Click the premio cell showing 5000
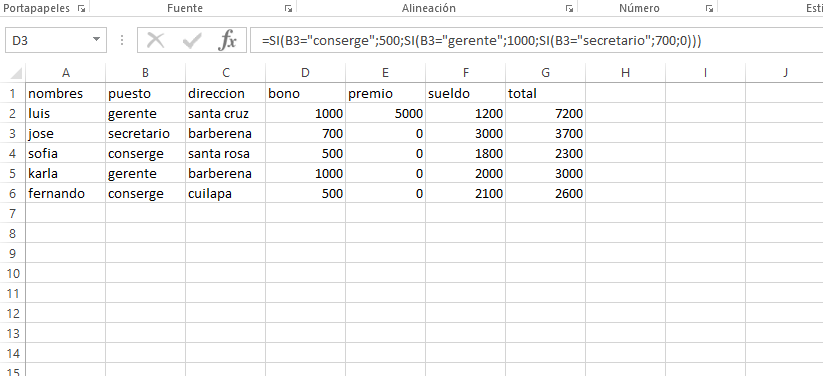The height and width of the screenshot is (376, 823). click(385, 113)
